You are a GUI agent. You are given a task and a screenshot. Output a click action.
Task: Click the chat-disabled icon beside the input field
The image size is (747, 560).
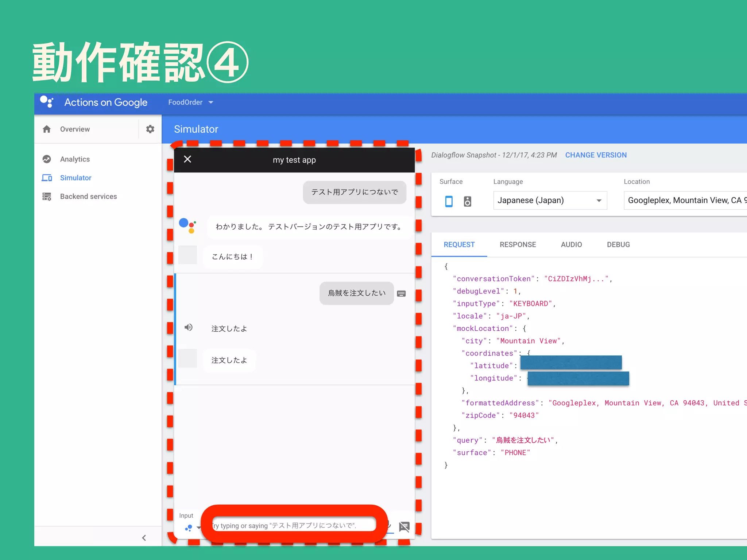click(404, 526)
